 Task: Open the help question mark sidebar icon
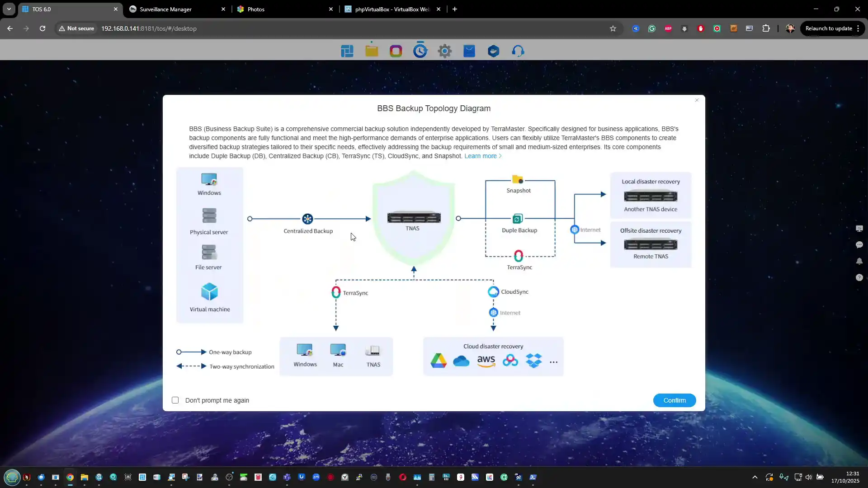(x=859, y=277)
